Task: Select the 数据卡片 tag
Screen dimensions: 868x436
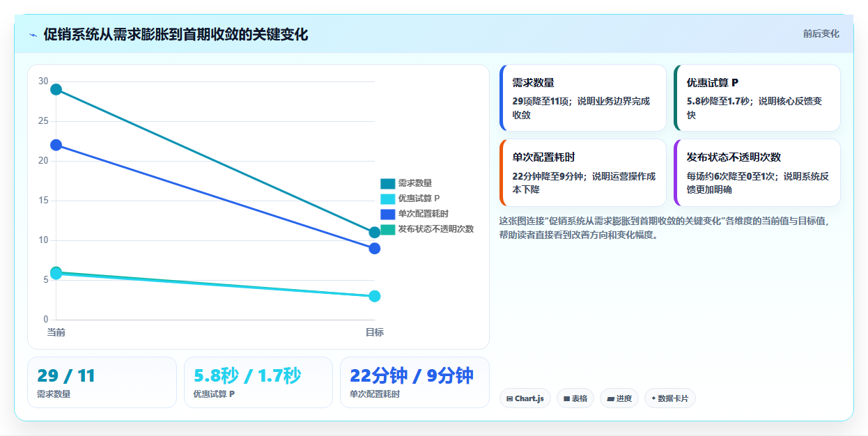Action: (670, 398)
